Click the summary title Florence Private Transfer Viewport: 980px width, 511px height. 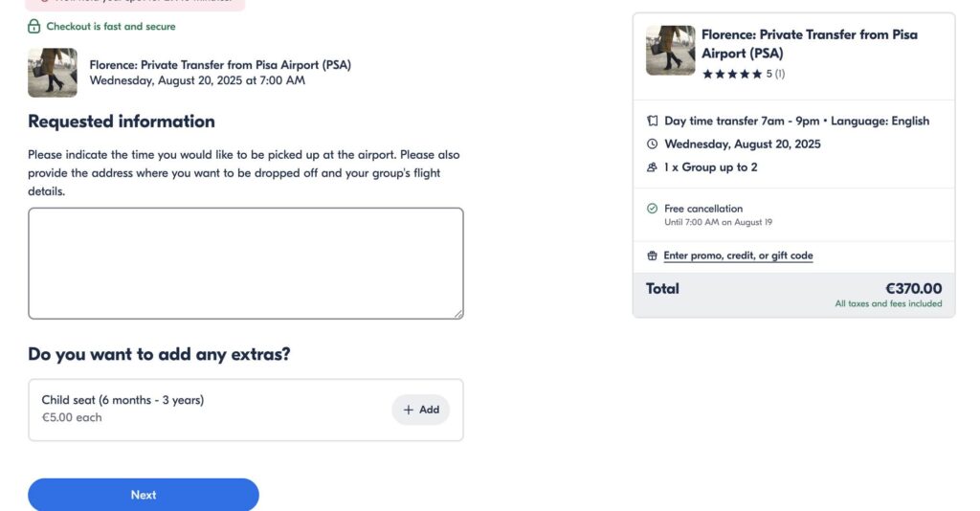(809, 43)
